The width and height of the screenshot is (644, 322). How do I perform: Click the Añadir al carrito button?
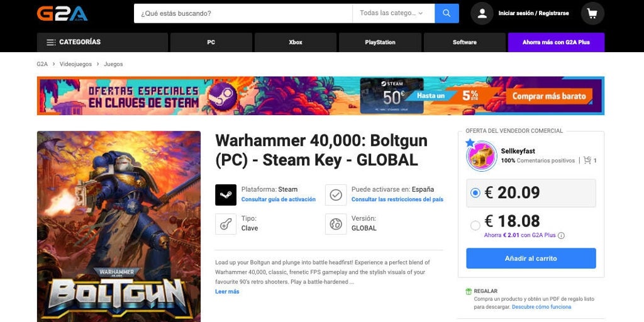[x=531, y=258]
